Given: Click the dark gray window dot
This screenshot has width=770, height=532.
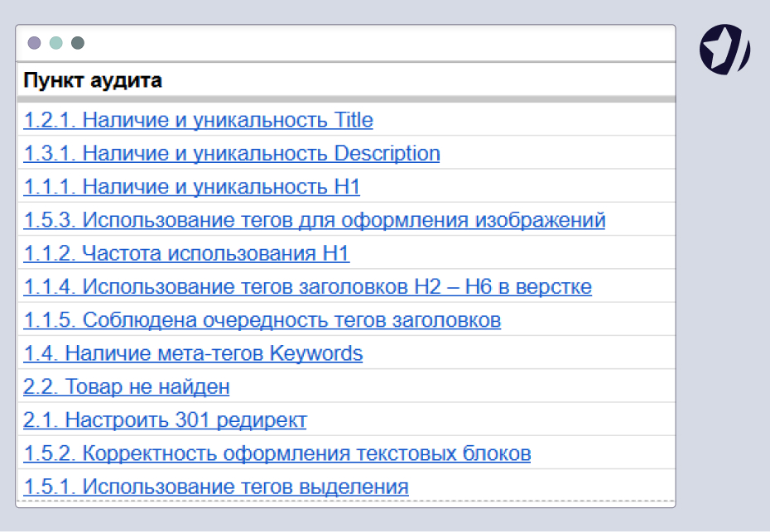Looking at the screenshot, I should click(x=78, y=43).
